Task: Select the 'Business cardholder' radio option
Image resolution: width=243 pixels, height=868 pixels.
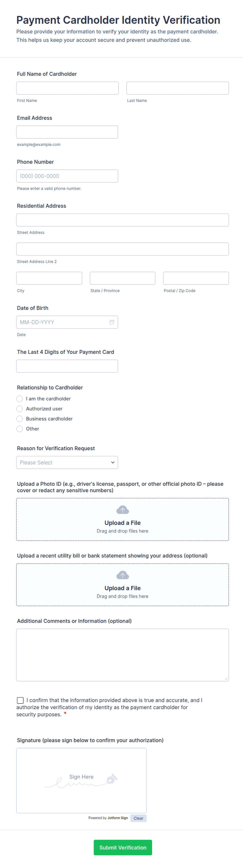Action: coord(20,419)
